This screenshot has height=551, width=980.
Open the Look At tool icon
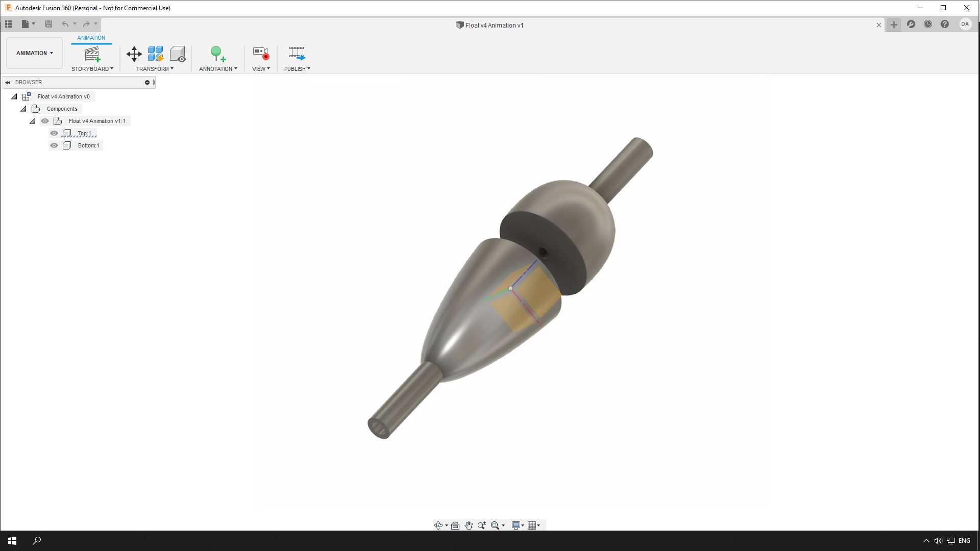pos(455,525)
